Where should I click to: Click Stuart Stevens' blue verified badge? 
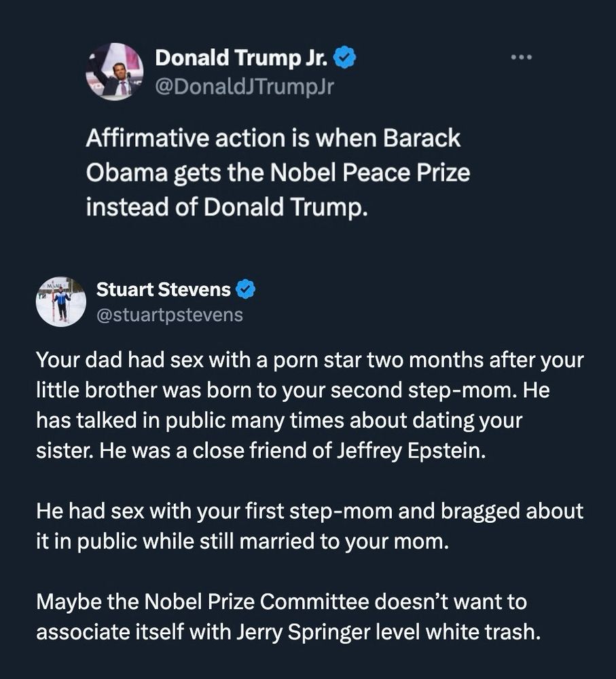[245, 289]
